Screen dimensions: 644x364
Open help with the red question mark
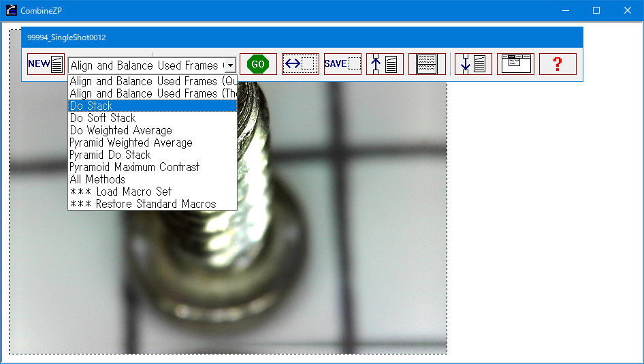point(558,64)
